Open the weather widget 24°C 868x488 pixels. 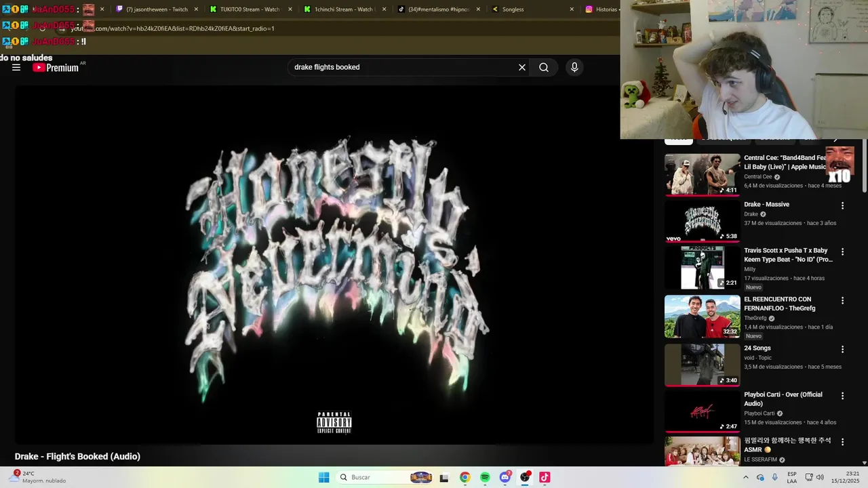(39, 477)
